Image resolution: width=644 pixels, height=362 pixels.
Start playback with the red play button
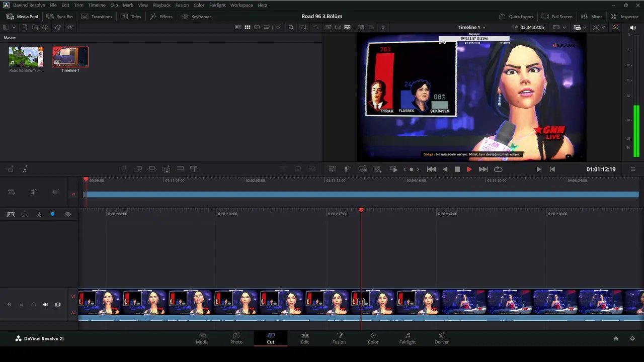469,169
